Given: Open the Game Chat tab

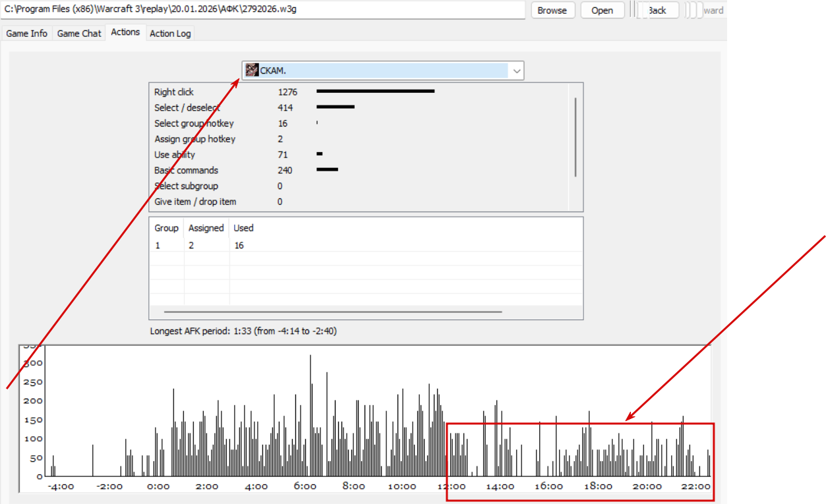Looking at the screenshot, I should click(x=79, y=33).
